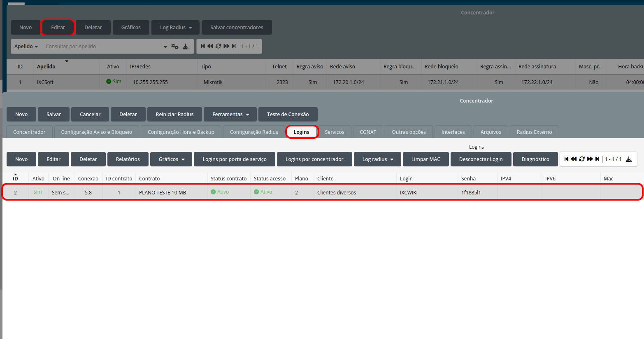The width and height of the screenshot is (644, 339).
Task: Click Gráficos in top Concentrador list toolbar
Action: pyautogui.click(x=131, y=28)
